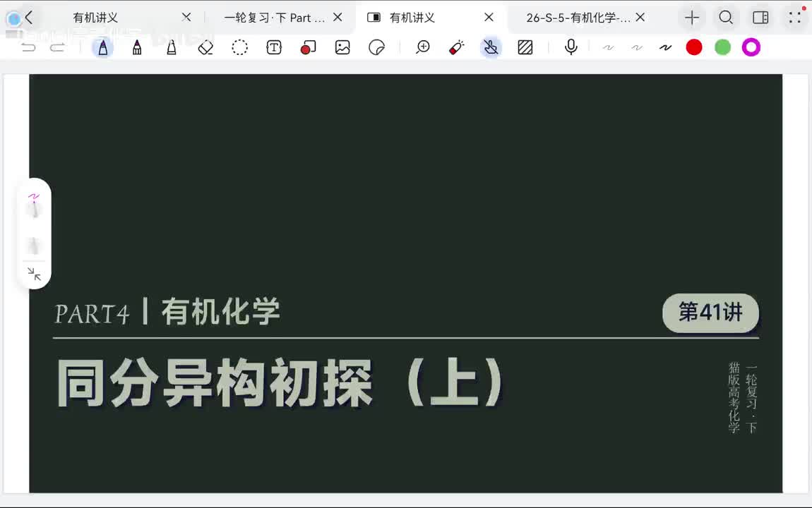The image size is (812, 508).
Task: Pick the magenta ring pen color
Action: 751,47
